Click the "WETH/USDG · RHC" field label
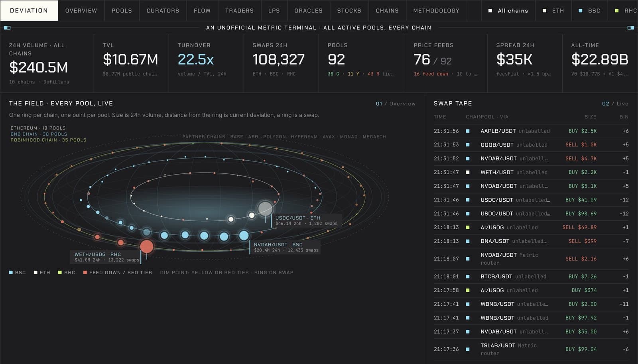The image size is (638, 364). 98,254
